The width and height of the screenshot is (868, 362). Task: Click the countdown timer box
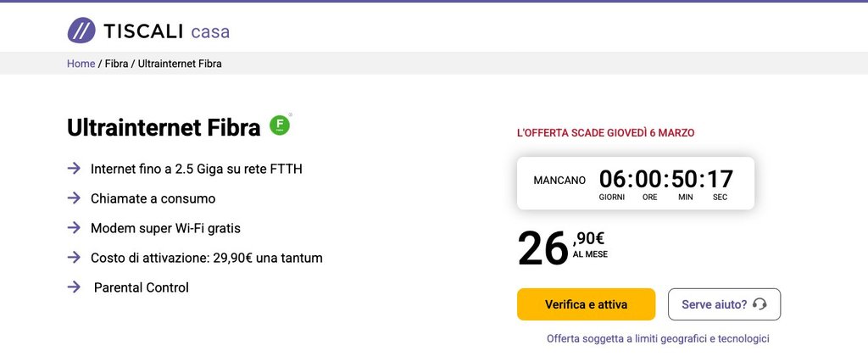tap(635, 183)
